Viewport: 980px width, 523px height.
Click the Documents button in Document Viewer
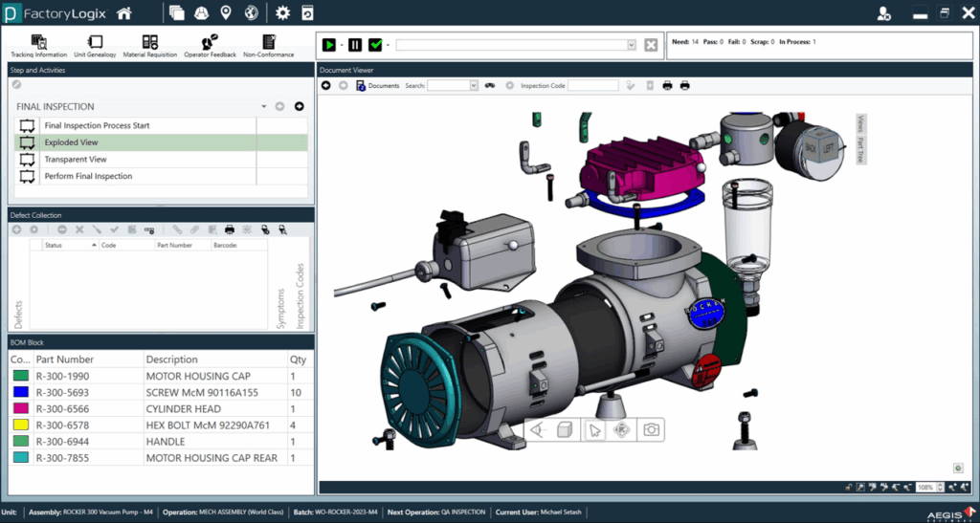(x=378, y=86)
